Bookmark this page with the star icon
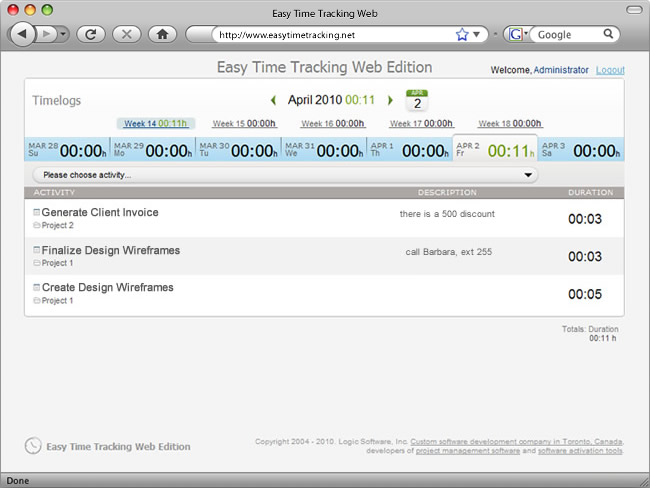The image size is (650, 488). [462, 34]
